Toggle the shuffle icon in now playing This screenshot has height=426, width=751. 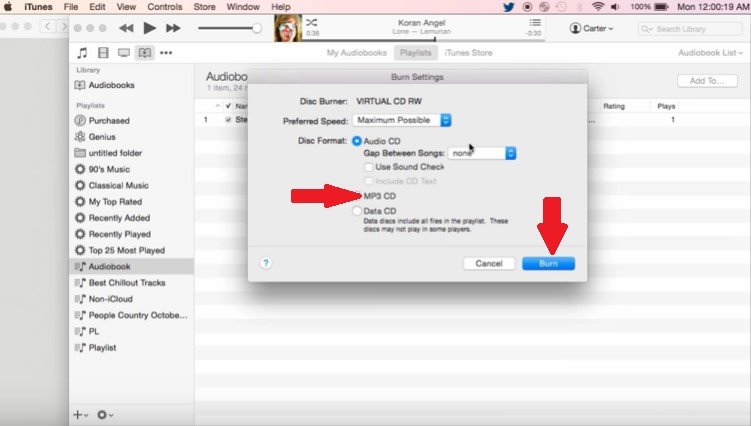(311, 23)
